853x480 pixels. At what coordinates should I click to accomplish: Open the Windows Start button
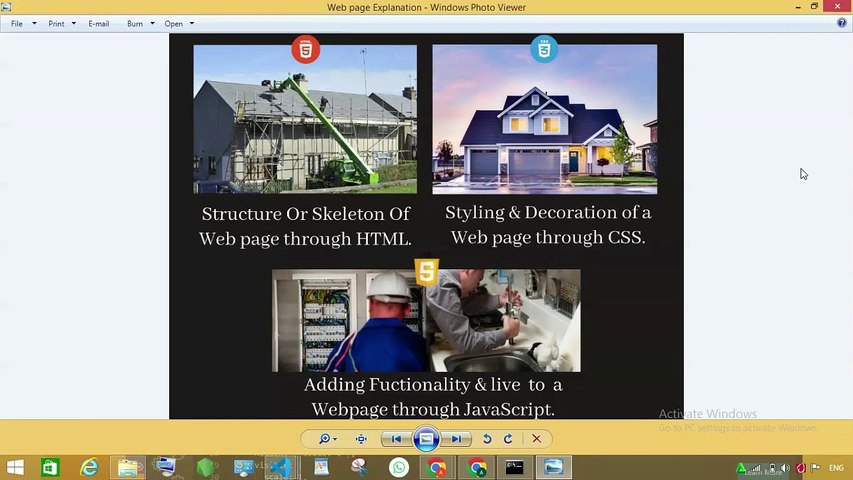coord(15,467)
